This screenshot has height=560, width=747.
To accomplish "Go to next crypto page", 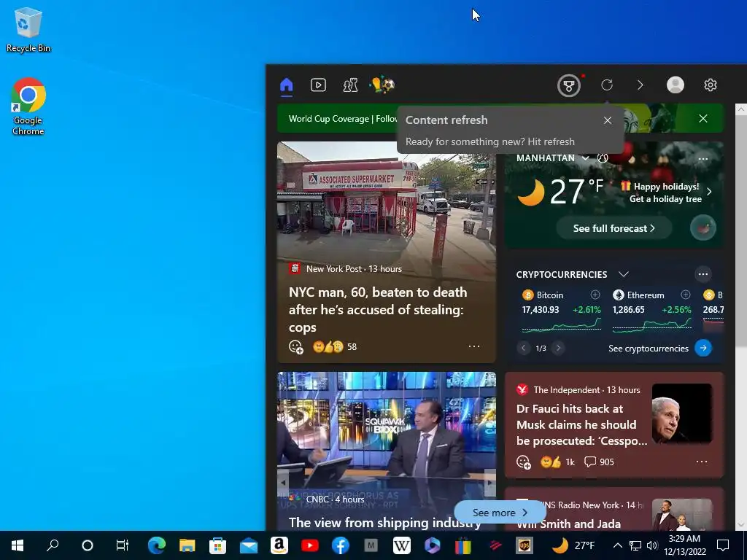I will coord(558,348).
